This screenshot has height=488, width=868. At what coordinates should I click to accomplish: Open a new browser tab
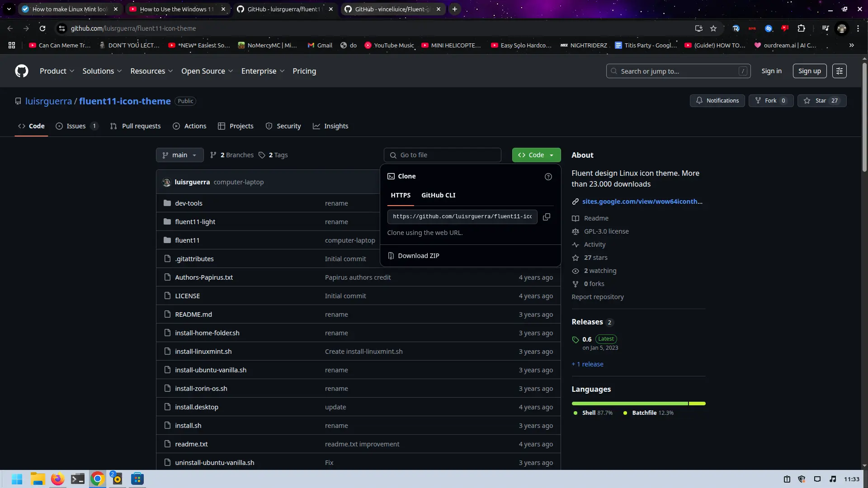tap(455, 9)
